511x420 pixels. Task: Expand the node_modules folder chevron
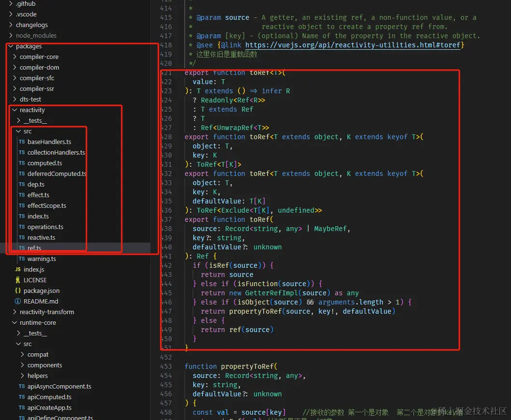click(x=11, y=35)
